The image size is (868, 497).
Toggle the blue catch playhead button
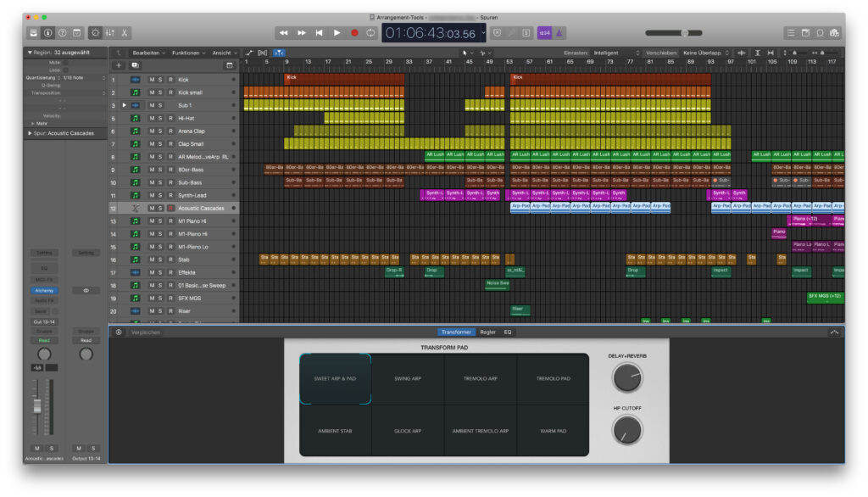279,53
